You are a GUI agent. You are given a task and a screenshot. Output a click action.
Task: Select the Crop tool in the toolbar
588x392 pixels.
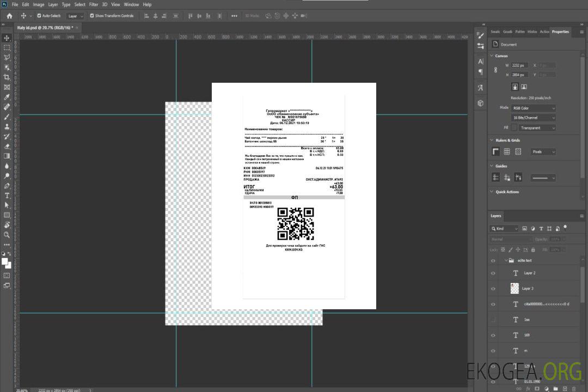[7, 77]
